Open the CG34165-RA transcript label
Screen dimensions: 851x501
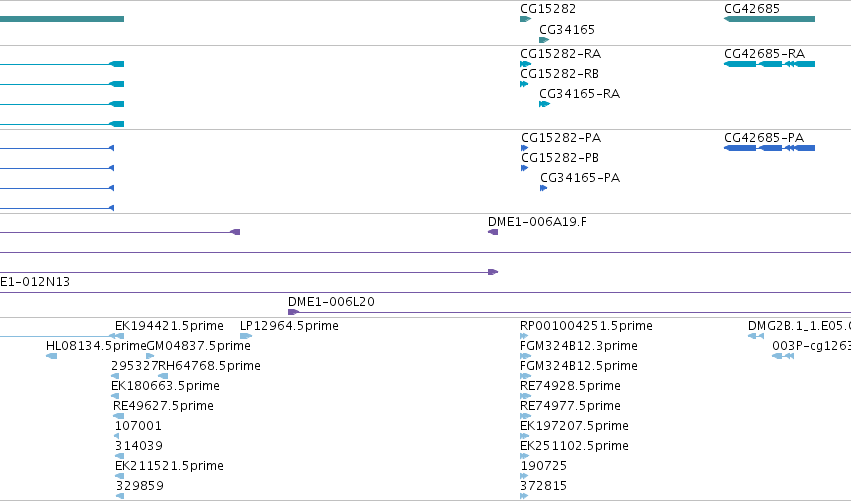580,93
